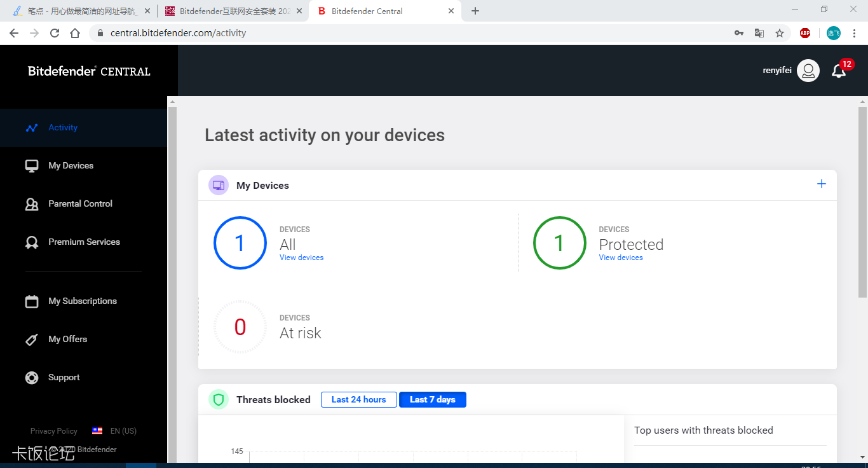Close the Bitdefender Central tab
Image resolution: width=868 pixels, height=468 pixels.
pos(452,11)
